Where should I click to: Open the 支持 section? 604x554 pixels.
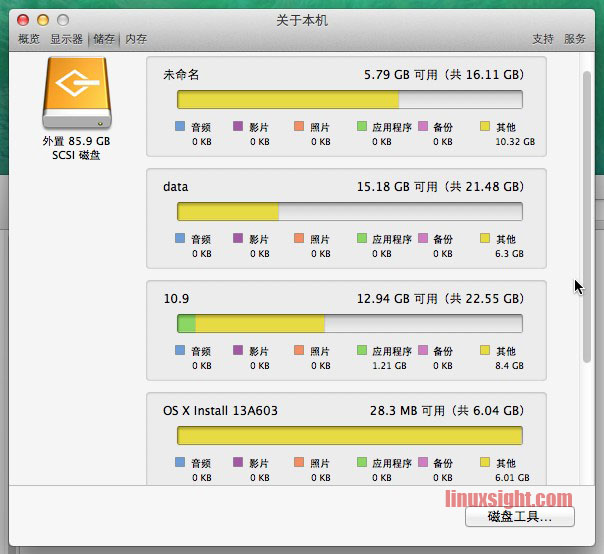click(x=543, y=39)
